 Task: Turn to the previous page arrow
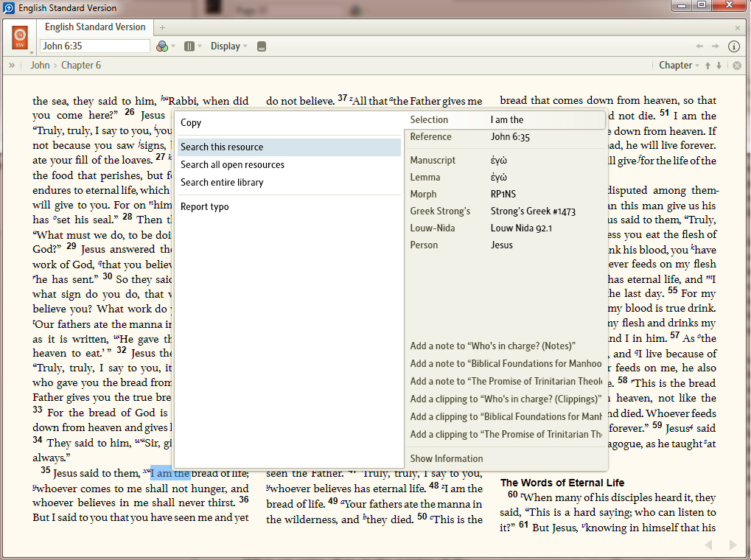[708, 545]
